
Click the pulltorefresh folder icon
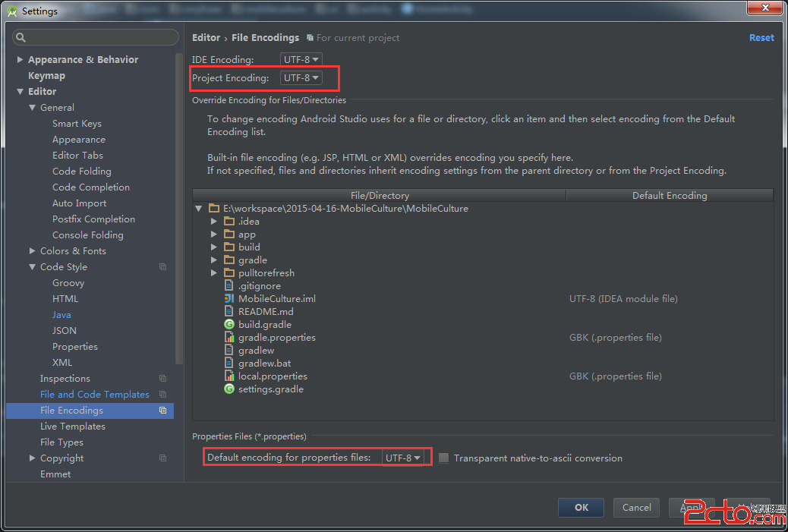(x=229, y=272)
